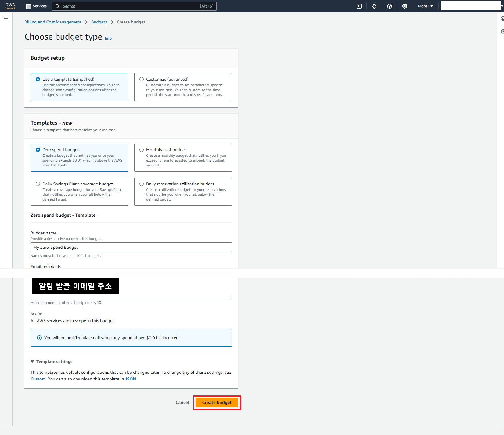This screenshot has height=435, width=504.
Task: Focus the top Search field
Action: pos(134,6)
